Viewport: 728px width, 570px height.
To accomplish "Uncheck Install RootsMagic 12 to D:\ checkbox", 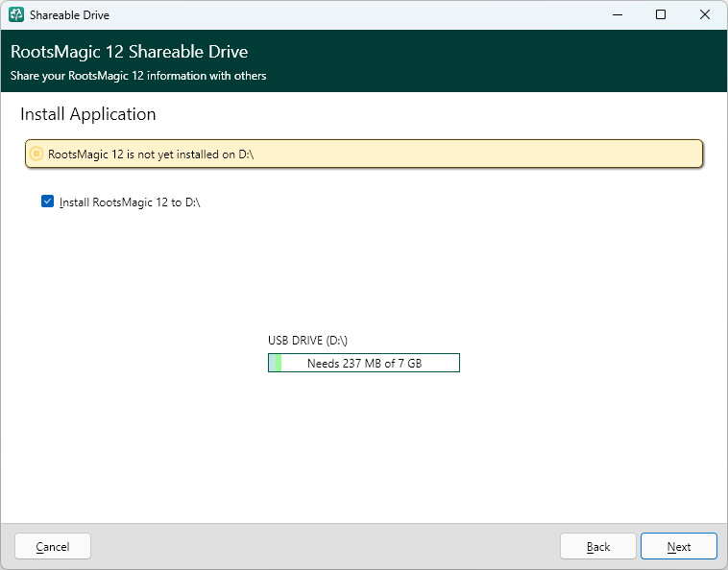I will tap(47, 202).
